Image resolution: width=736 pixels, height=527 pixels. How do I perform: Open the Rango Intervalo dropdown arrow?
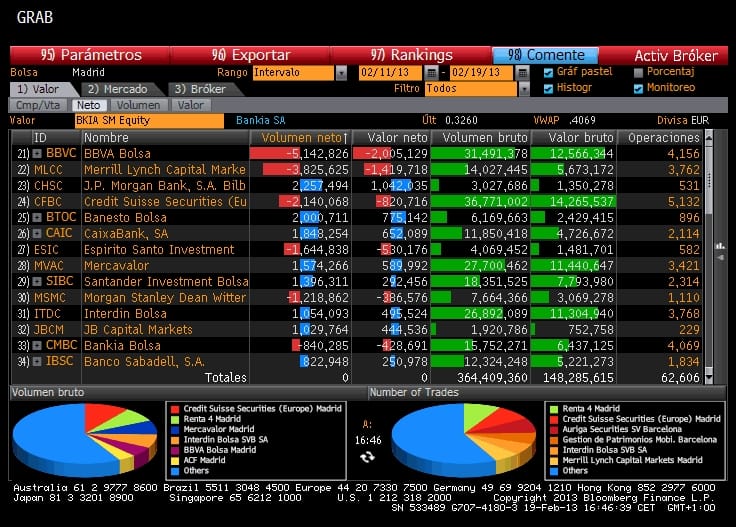(x=341, y=73)
